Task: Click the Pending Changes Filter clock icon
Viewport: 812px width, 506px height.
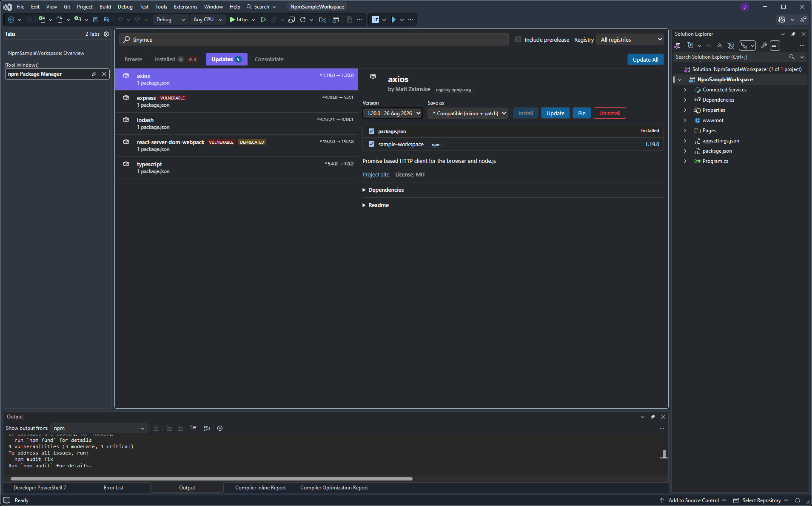Action: click(x=690, y=45)
